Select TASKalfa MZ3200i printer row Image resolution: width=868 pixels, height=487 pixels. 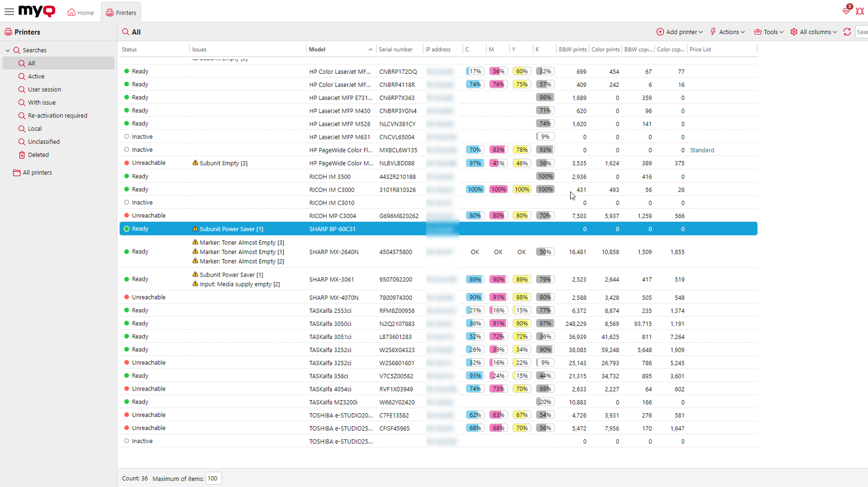[438, 402]
